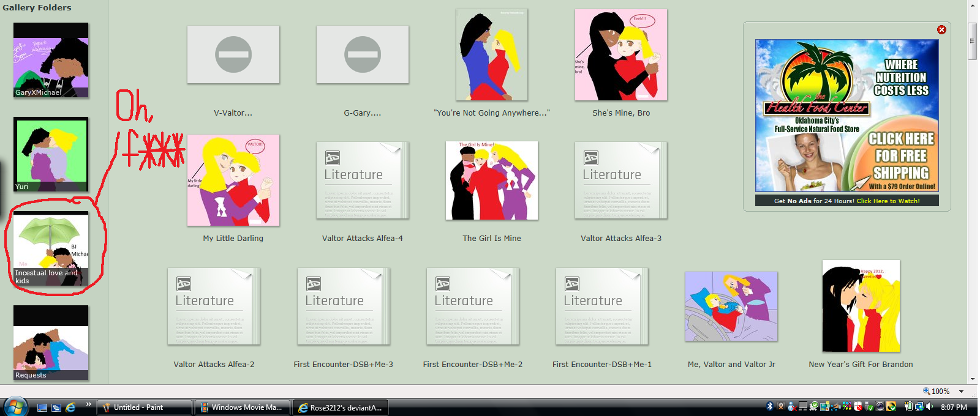This screenshot has height=416, width=980.
Task: Click the Bluetooth icon in the system tray
Action: click(770, 407)
